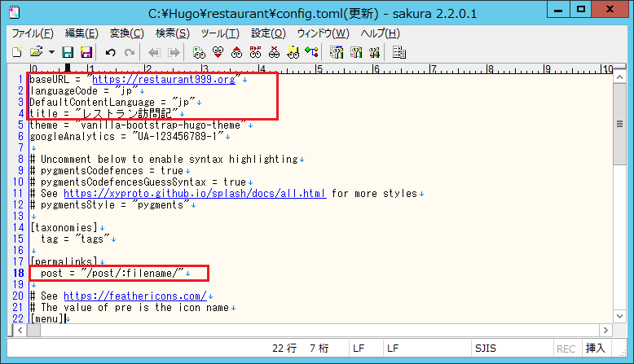The image size is (634, 364).
Task: Click the '# pygmentsCodefences = true' comment line
Action: tap(107, 171)
